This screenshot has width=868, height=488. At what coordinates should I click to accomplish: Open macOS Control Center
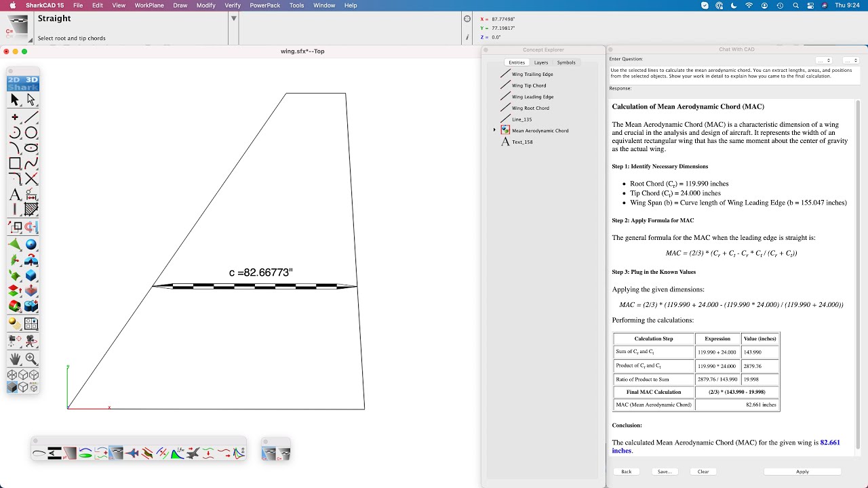tap(810, 5)
